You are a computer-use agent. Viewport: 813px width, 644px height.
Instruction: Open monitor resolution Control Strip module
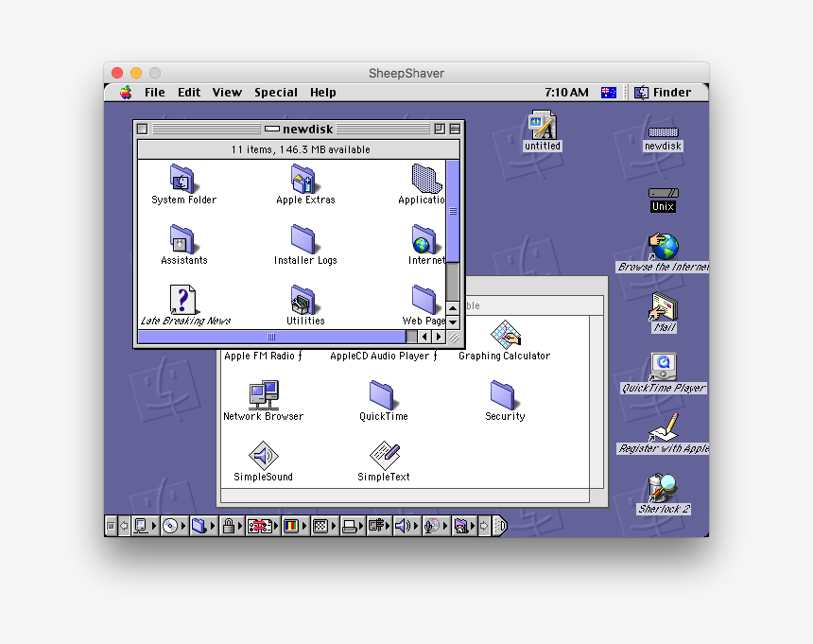pos(324,527)
